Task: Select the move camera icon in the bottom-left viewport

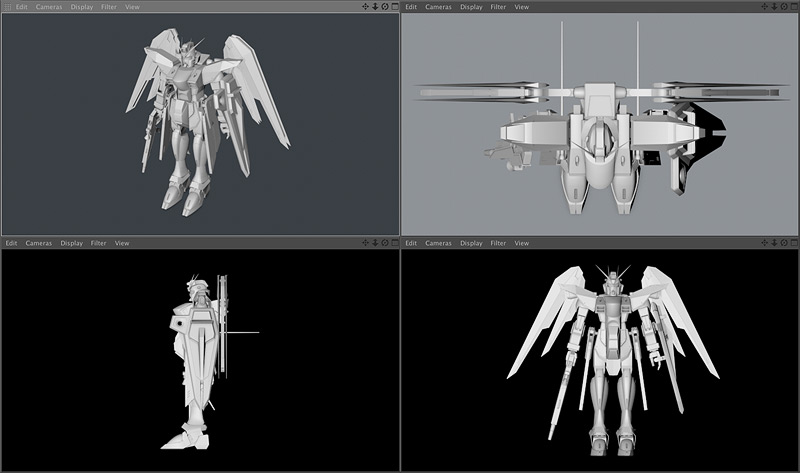Action: (x=365, y=243)
